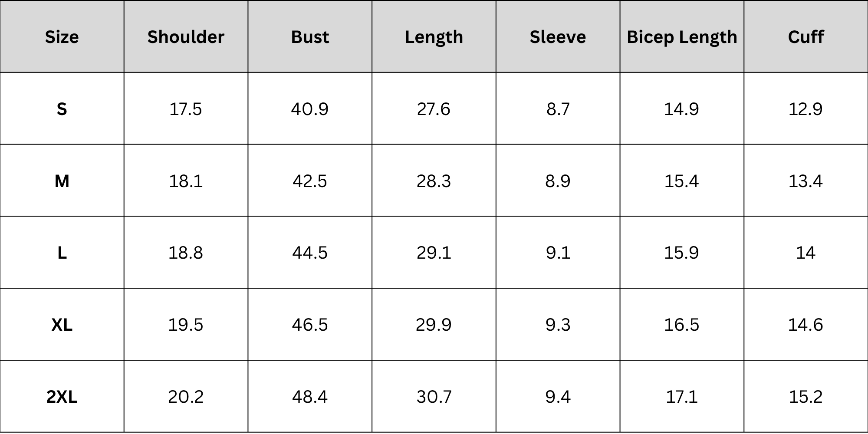868x434 pixels.
Task: Select the Shoulder column header
Action: point(186,37)
